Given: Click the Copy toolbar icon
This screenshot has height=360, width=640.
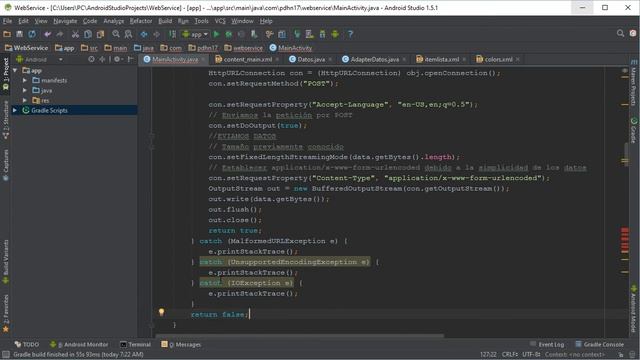Looking at the screenshot, I should [x=88, y=34].
